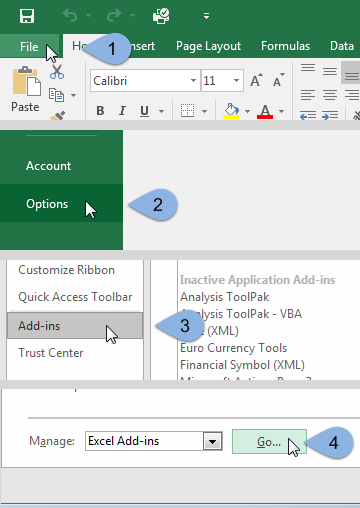Click the Copy icon
This screenshot has width=360, height=508.
coord(56,95)
